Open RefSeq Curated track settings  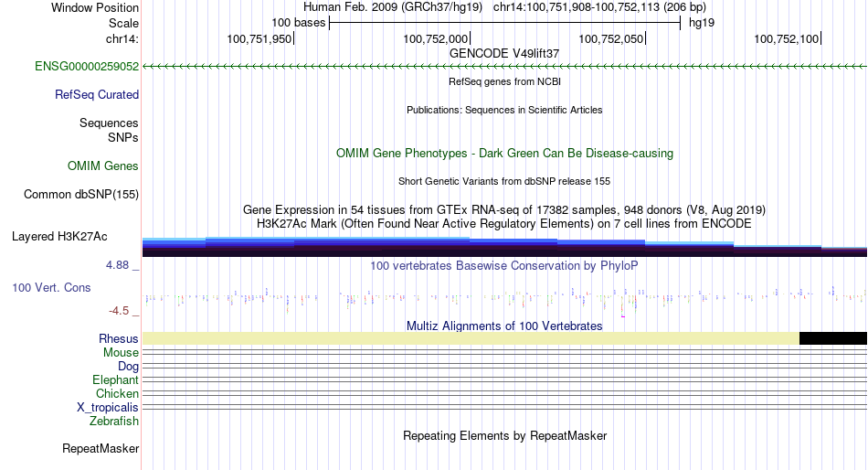97,95
